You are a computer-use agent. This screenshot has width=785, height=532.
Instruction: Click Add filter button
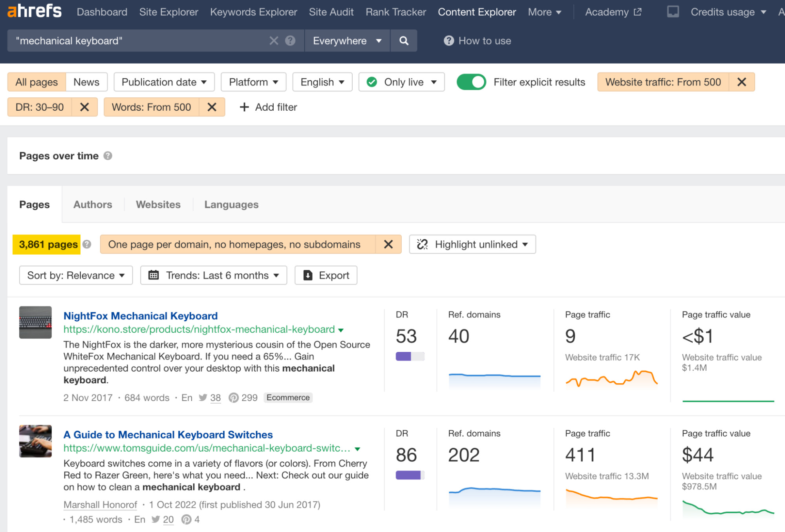click(x=267, y=107)
